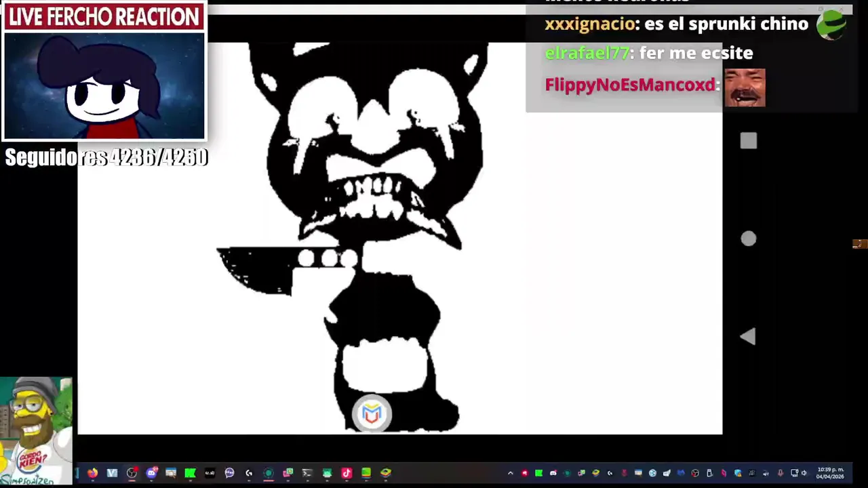Image resolution: width=868 pixels, height=488 pixels.
Task: Click the Seguidores 4236/4250 follower counter
Action: pyautogui.click(x=106, y=158)
